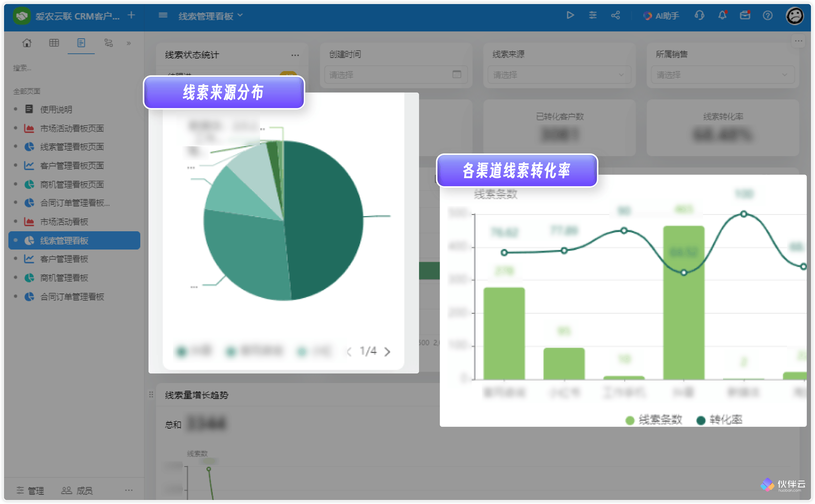Open 客户管理看板页面 in sidebar
Screen dimensions: 815x504
(74, 166)
